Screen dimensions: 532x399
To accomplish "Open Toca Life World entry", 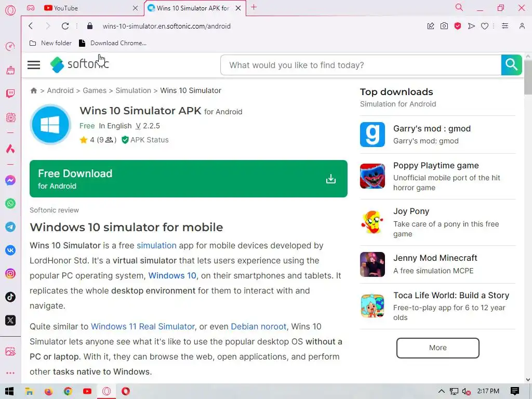I will [437, 306].
